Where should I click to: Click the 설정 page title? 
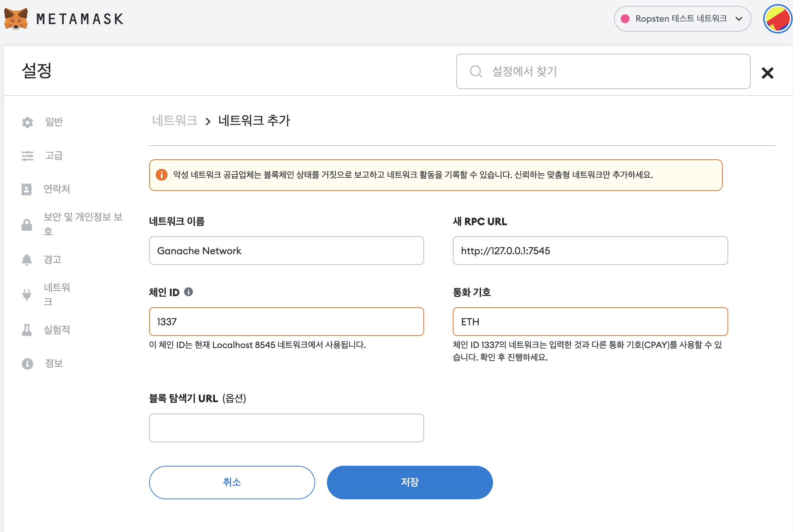37,71
